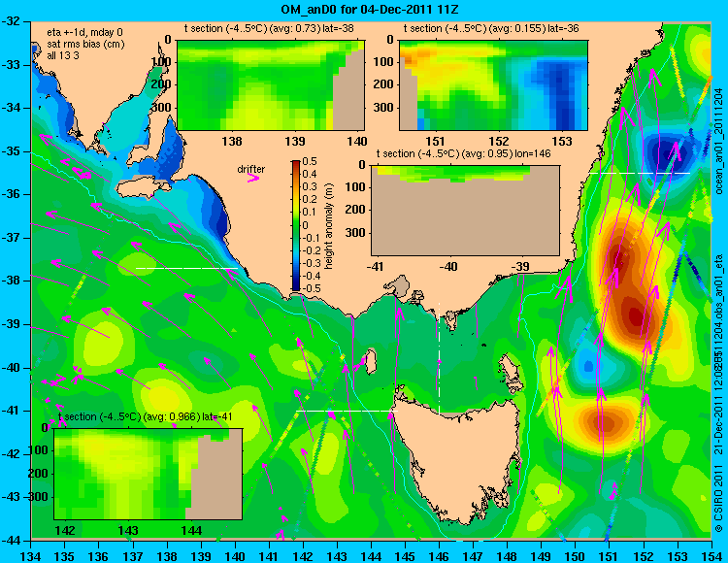Image resolution: width=728 pixels, height=563 pixels.
Task: Click the 't section (avg: 0.95) lon=146' heading
Action: pos(463,153)
